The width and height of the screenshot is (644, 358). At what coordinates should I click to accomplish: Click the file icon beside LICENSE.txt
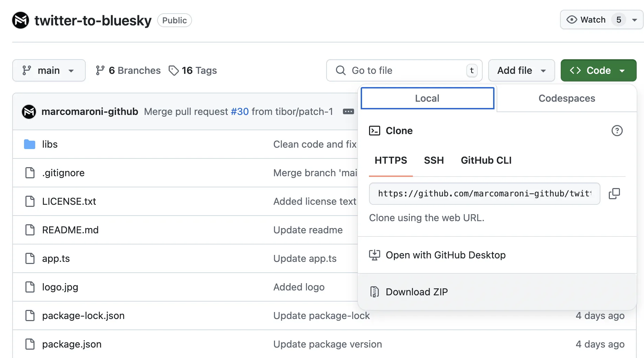(x=30, y=201)
